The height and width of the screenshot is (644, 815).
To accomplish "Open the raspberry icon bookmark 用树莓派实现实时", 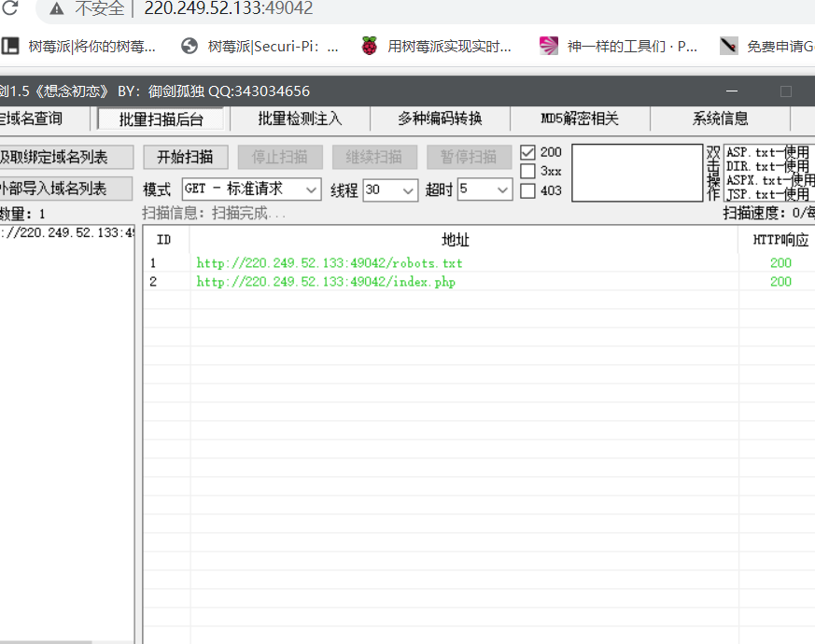I will point(370,46).
